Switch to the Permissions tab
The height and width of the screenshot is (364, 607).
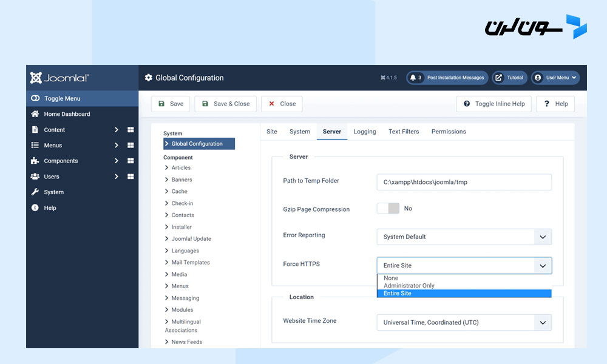tap(449, 132)
